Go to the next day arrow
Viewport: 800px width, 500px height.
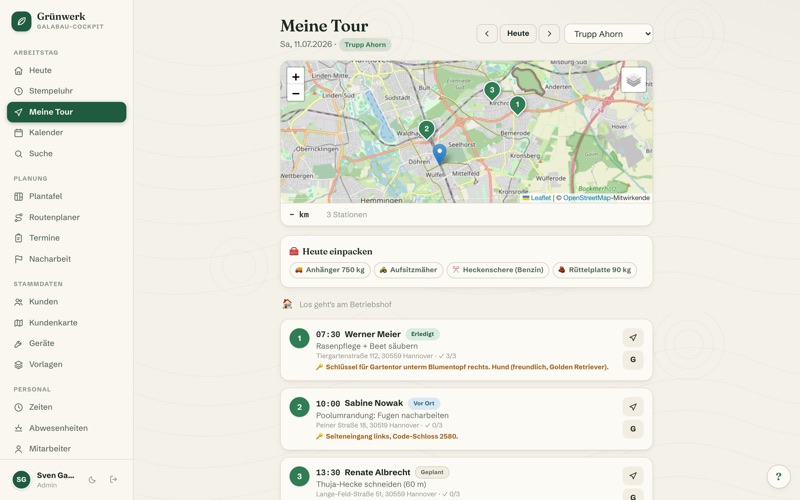549,34
